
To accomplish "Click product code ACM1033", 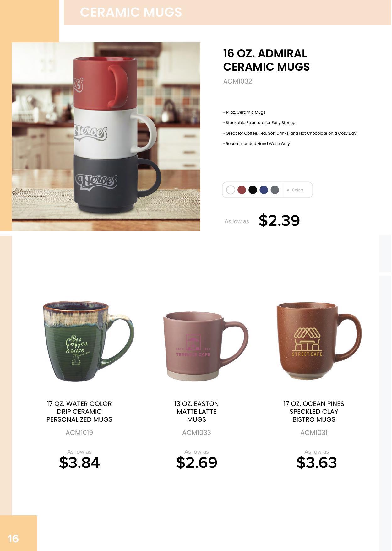I will (x=197, y=433).
